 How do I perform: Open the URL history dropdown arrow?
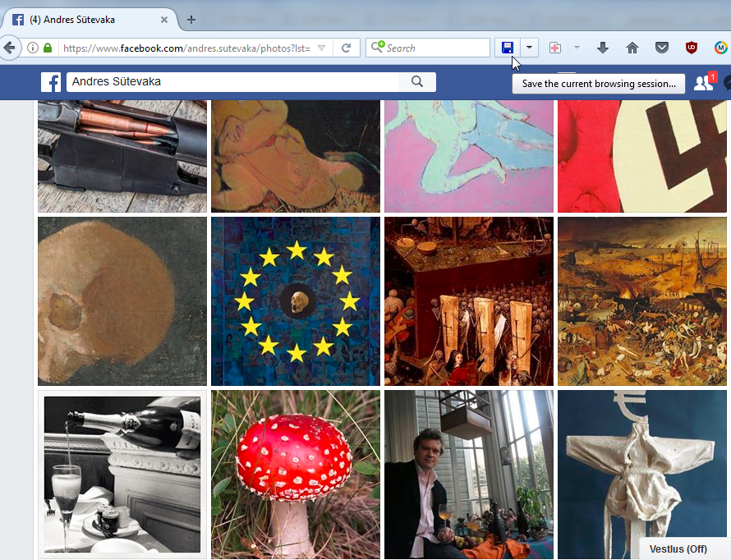(x=321, y=48)
